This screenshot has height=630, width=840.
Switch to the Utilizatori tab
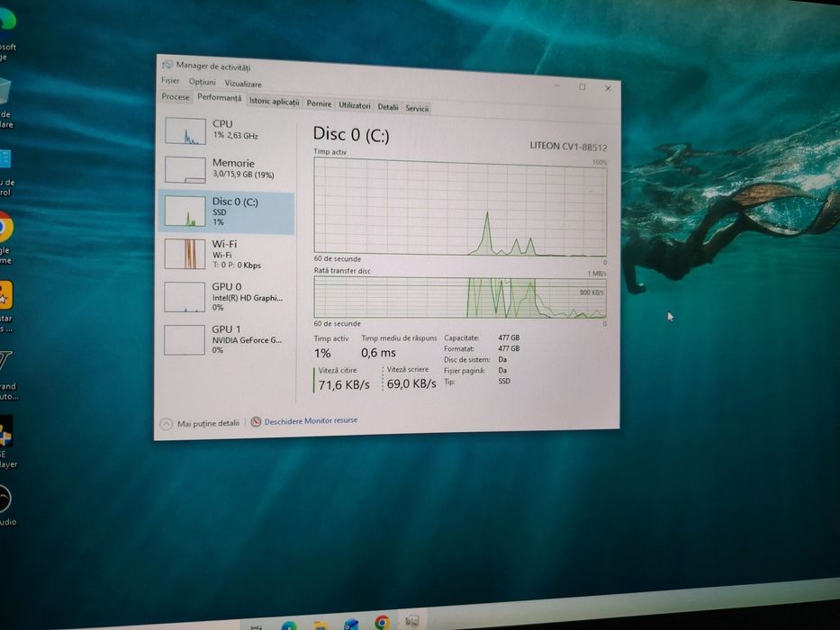[x=354, y=105]
